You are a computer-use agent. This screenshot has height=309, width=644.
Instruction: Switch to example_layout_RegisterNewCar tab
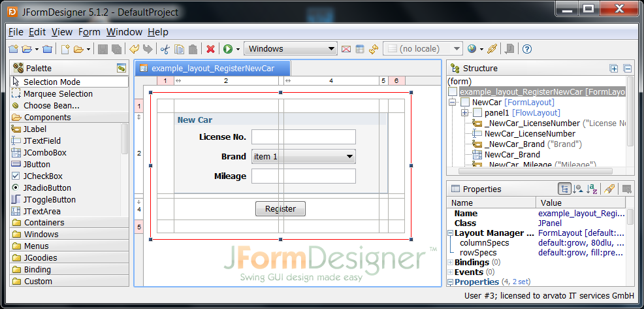[x=213, y=68]
